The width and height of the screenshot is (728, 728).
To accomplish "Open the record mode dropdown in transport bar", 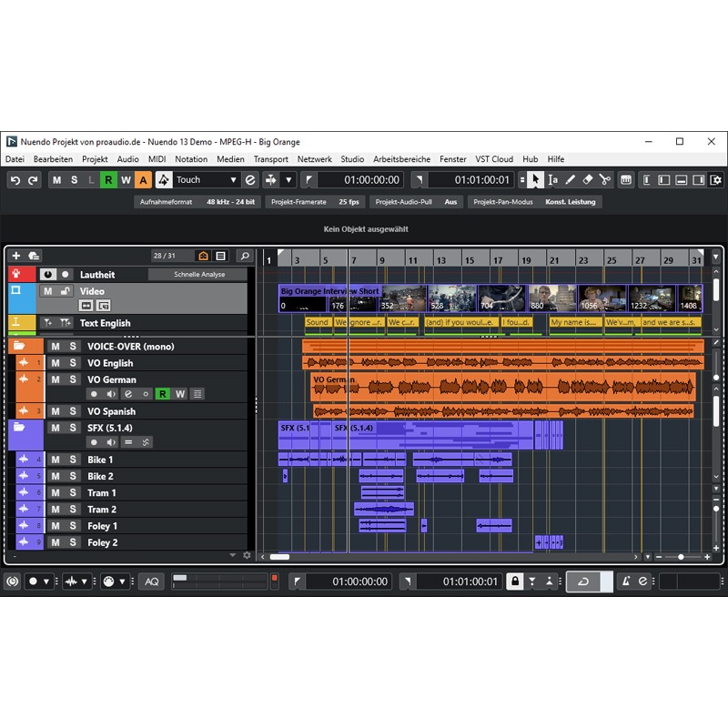I will click(x=46, y=581).
